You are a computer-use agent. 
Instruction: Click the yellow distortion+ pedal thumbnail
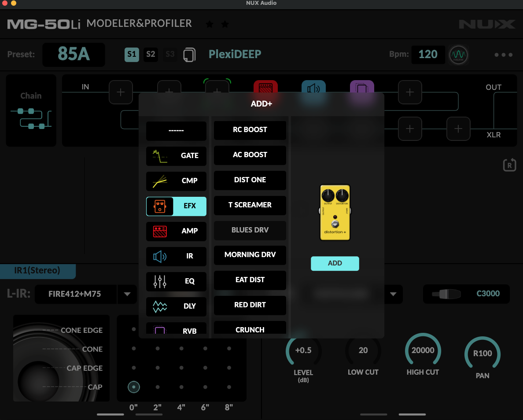[335, 212]
